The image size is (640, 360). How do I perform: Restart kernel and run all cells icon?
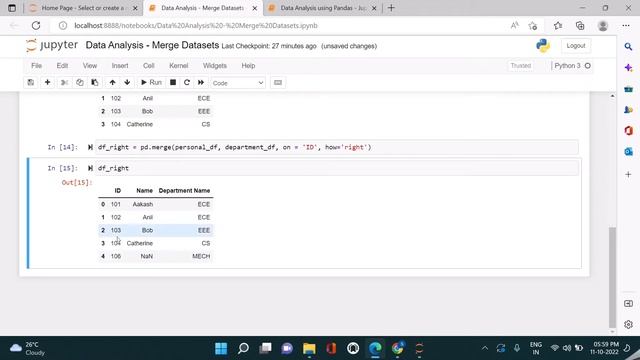(201, 82)
